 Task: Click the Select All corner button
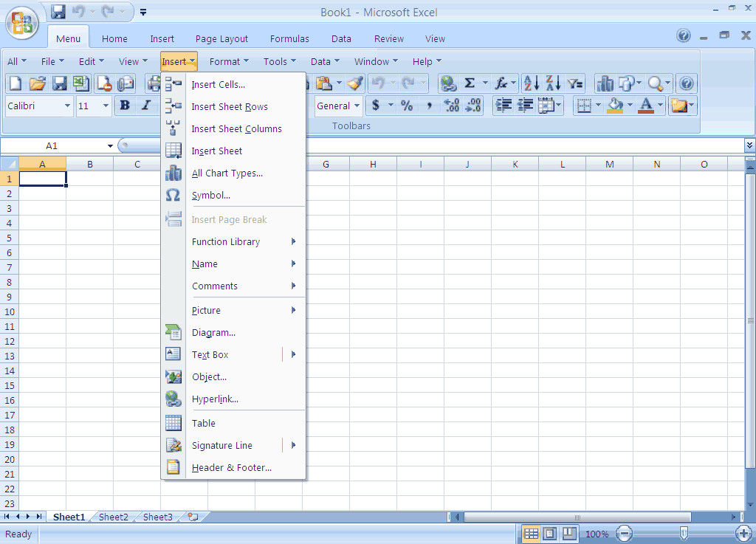click(9, 165)
